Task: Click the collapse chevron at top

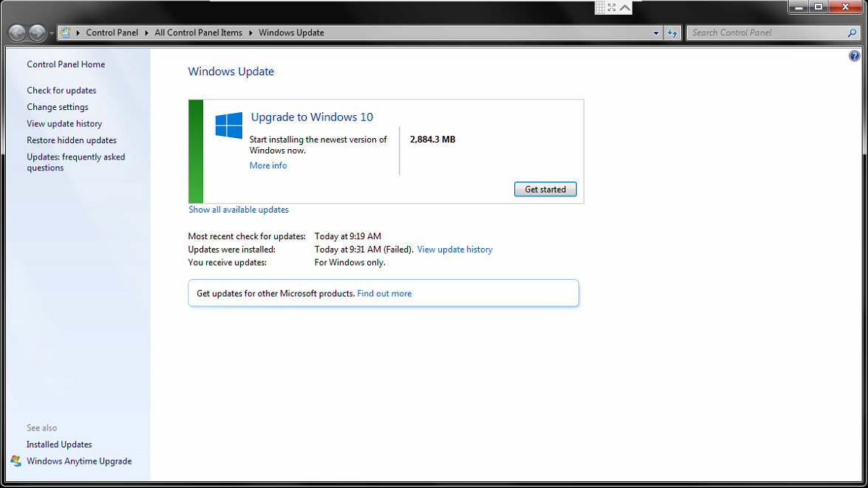Action: click(625, 7)
